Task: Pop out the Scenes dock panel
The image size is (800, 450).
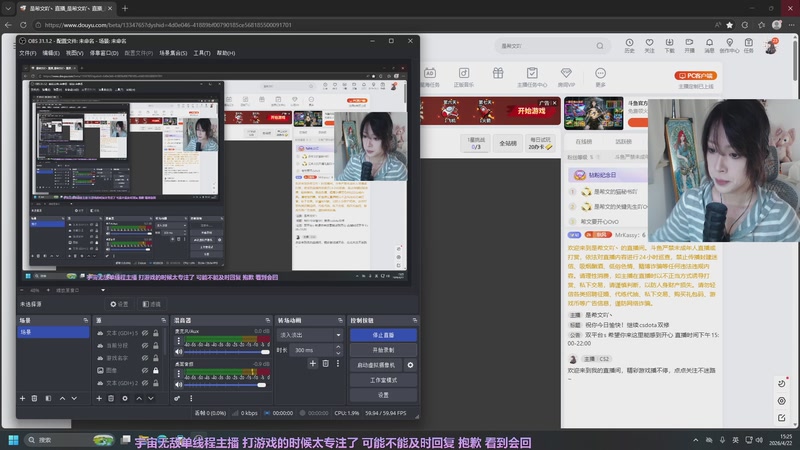Action: (x=85, y=320)
